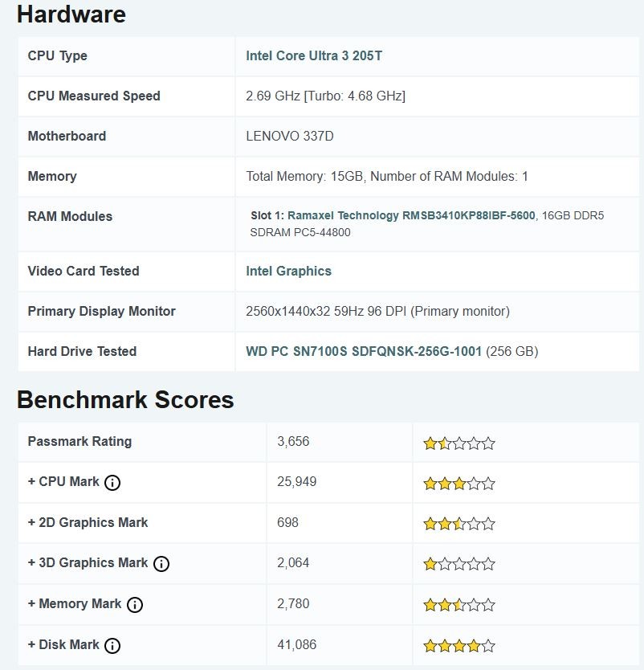Click the Benchmark Scores heading
Image resolution: width=644 pixels, height=670 pixels.
(x=125, y=399)
